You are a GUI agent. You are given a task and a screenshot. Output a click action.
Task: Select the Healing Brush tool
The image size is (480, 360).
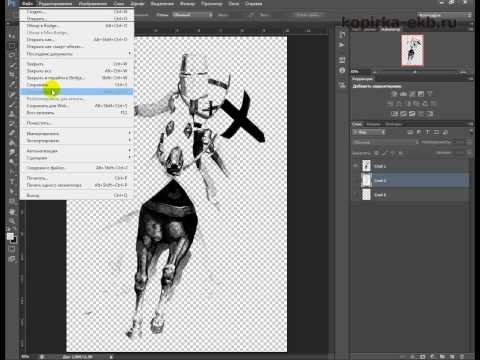pos(12,95)
